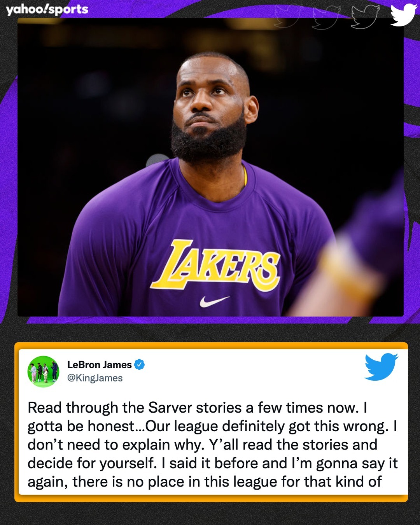Click the white Twitter bird icon
Viewport: 420px width, 525px height.
[404, 15]
